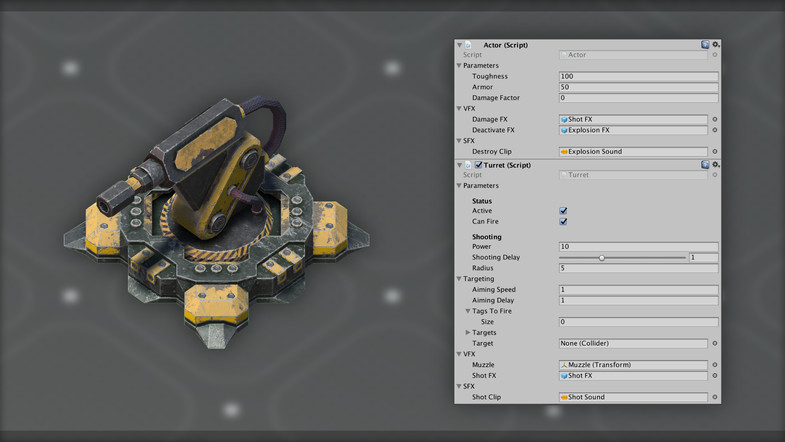Select the Explosion FX reference in Deactivate FX

coord(633,130)
